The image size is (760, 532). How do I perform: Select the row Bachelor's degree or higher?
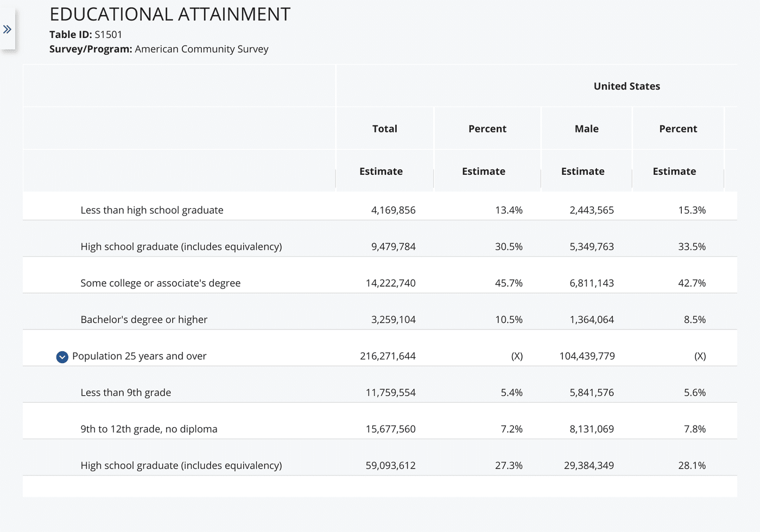coord(144,320)
